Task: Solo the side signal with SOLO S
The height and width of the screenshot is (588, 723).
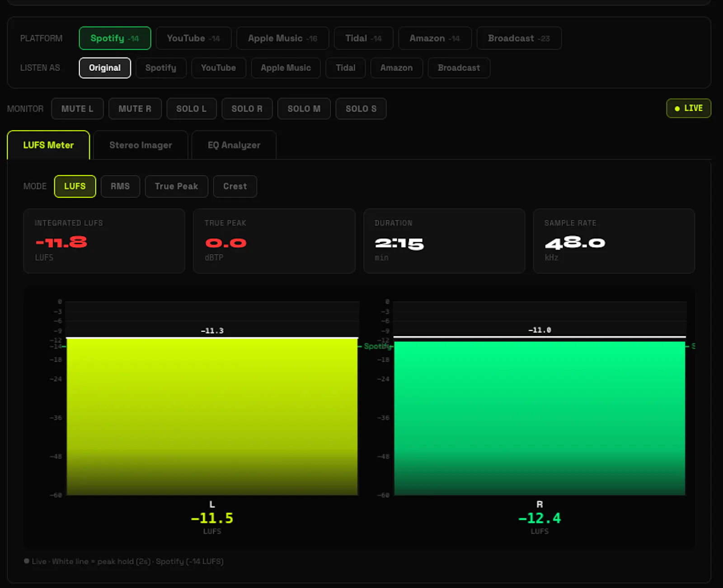Action: tap(361, 109)
